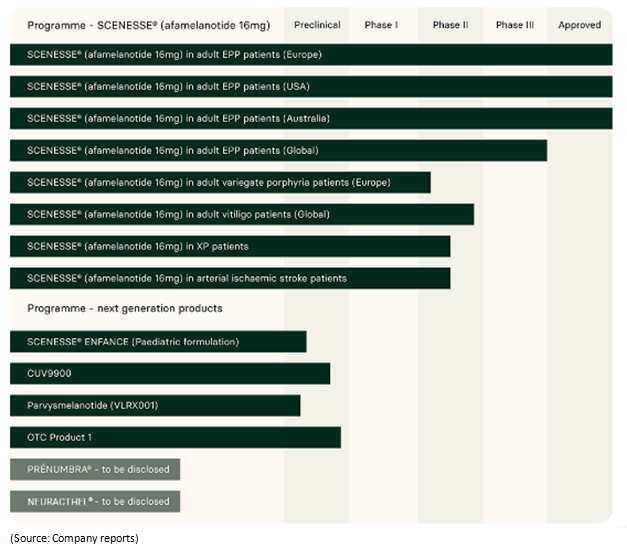Click the adult EPP patients (Global) bar
The image size is (627, 551).
[278, 151]
